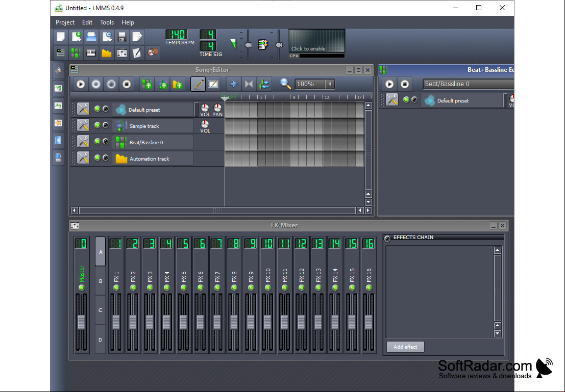Create a new project
Image resolution: width=565 pixels, height=392 pixels.
click(x=61, y=37)
